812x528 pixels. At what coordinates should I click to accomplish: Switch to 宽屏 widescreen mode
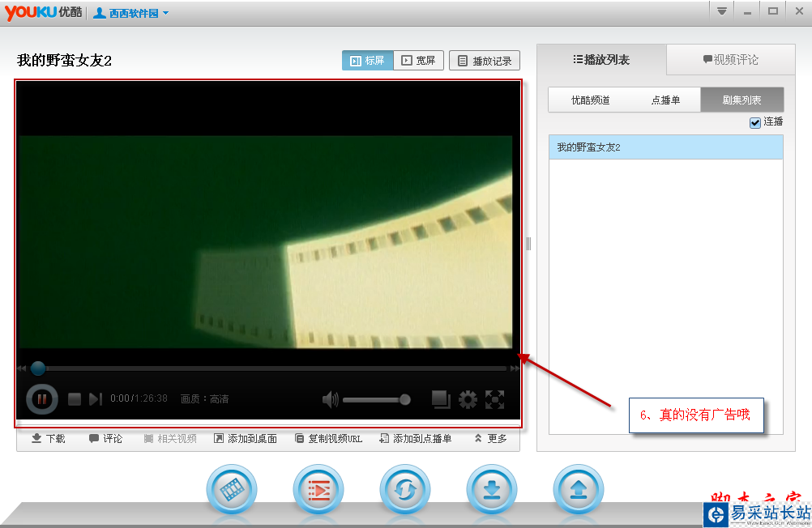418,61
